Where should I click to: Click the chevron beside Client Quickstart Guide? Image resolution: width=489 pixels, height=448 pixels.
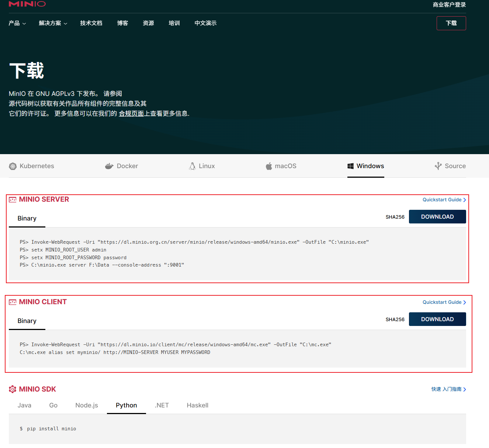click(x=465, y=302)
